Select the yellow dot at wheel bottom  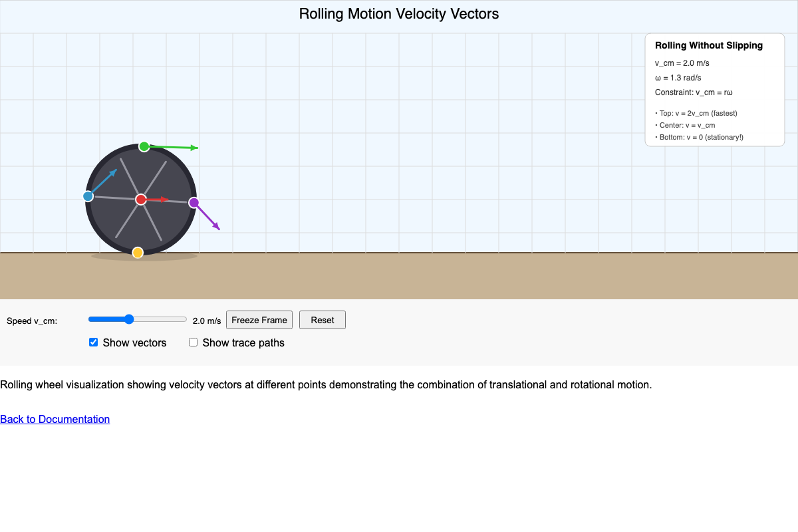tap(138, 252)
